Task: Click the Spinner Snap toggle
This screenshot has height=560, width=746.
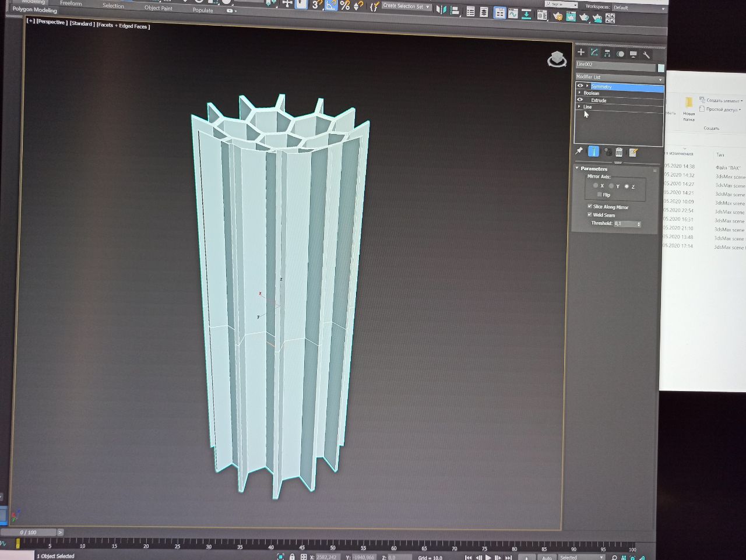Action: [358, 6]
